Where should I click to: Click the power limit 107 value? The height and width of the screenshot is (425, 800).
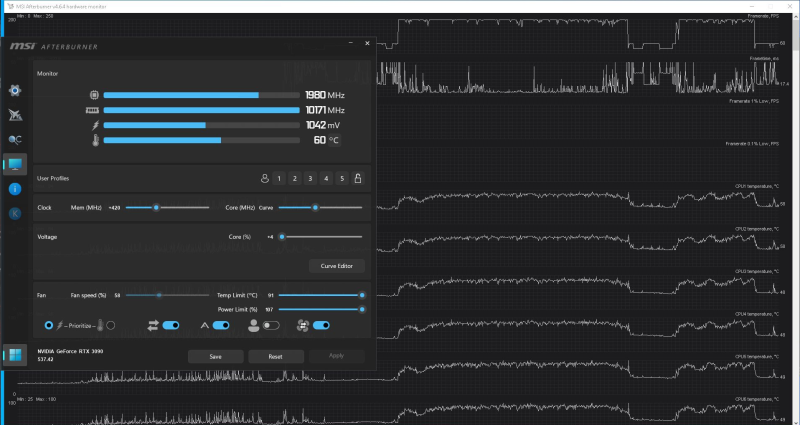(x=269, y=310)
